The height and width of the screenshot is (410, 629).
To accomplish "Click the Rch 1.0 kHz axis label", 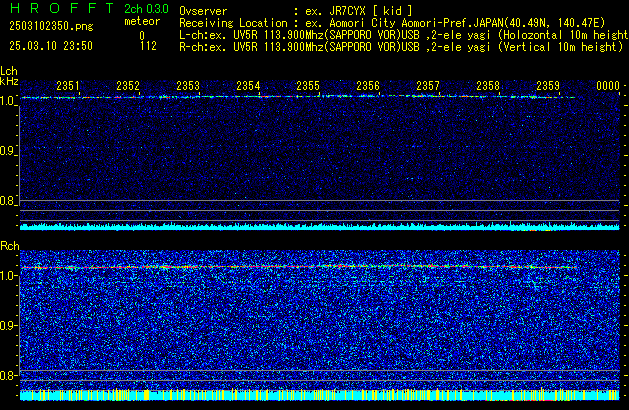I will coord(8,276).
